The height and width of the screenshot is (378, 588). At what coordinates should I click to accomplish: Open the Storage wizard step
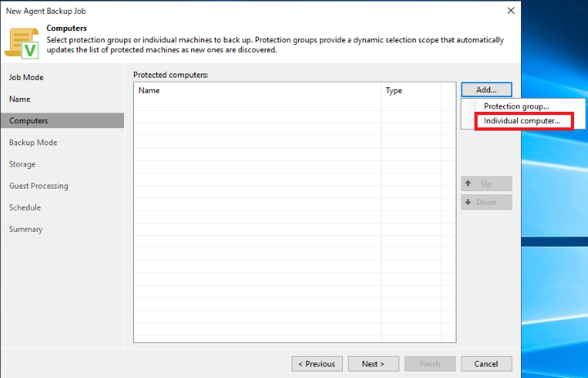(22, 164)
